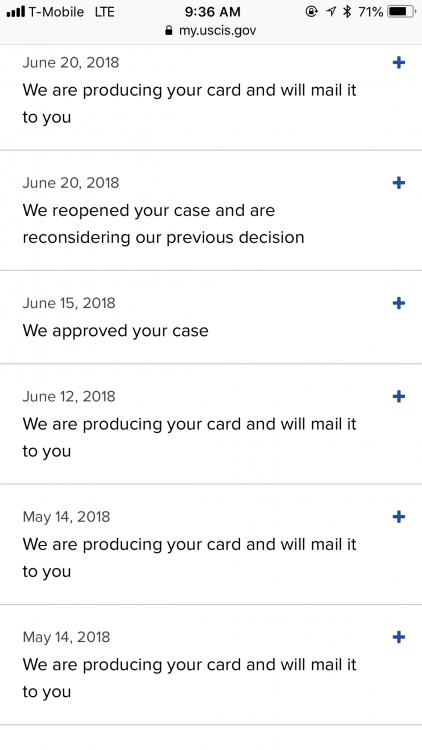Screen dimensions: 422x750
Task: Tap the Bluetooth status icon
Action: (x=347, y=11)
